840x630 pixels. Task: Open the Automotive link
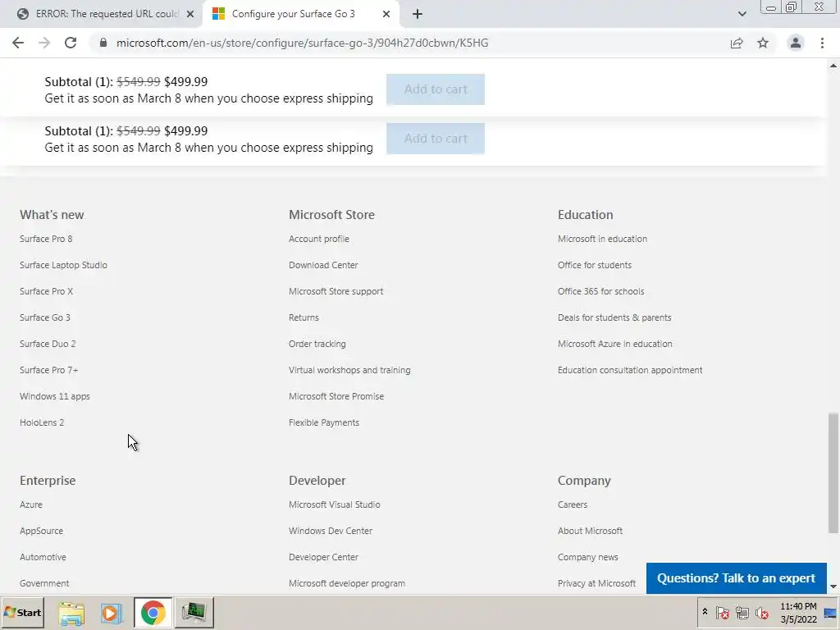click(x=43, y=557)
